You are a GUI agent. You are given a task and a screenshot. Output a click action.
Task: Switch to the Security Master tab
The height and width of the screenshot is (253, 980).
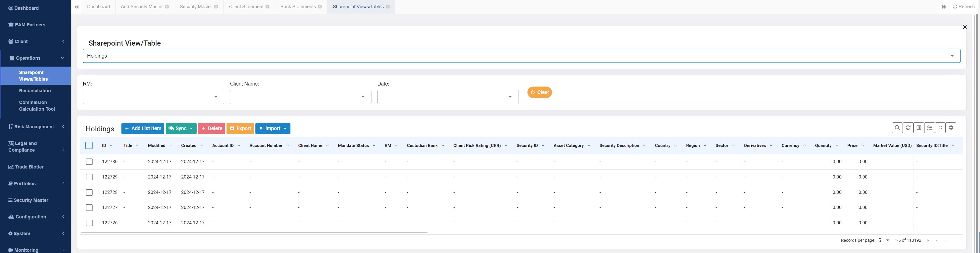pos(196,7)
